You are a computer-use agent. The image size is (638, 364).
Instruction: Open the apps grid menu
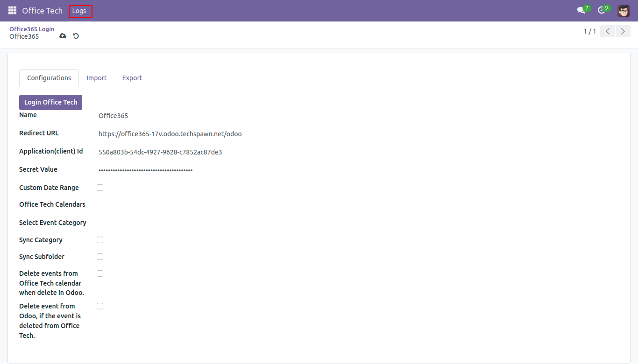[12, 10]
